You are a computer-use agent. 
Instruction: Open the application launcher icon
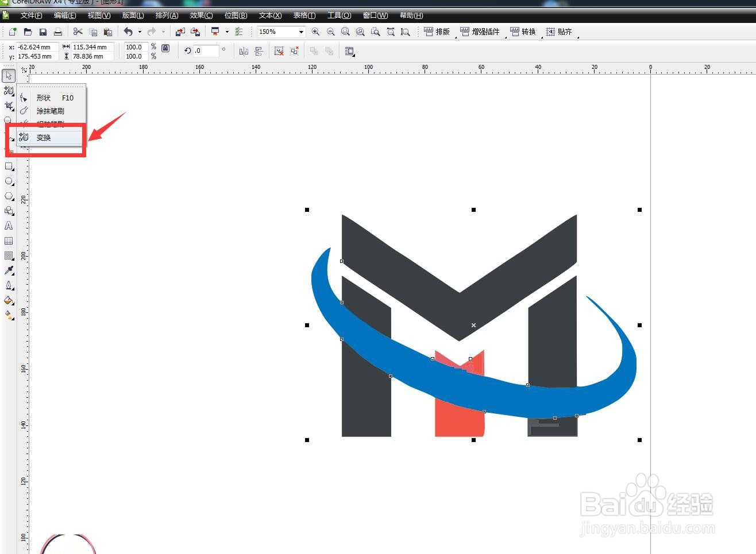pyautogui.click(x=215, y=32)
